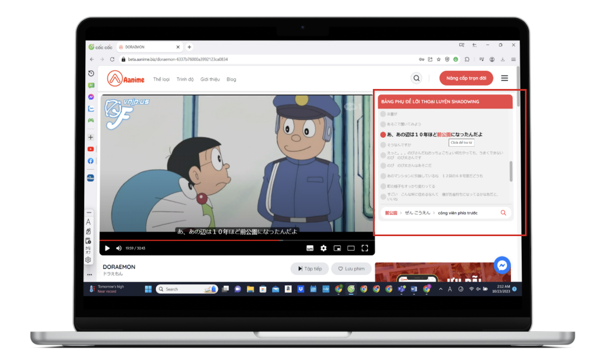Screen dimensions: 603x364
Task: Click the subtitle list scrollbar thumb
Action: click(511, 171)
